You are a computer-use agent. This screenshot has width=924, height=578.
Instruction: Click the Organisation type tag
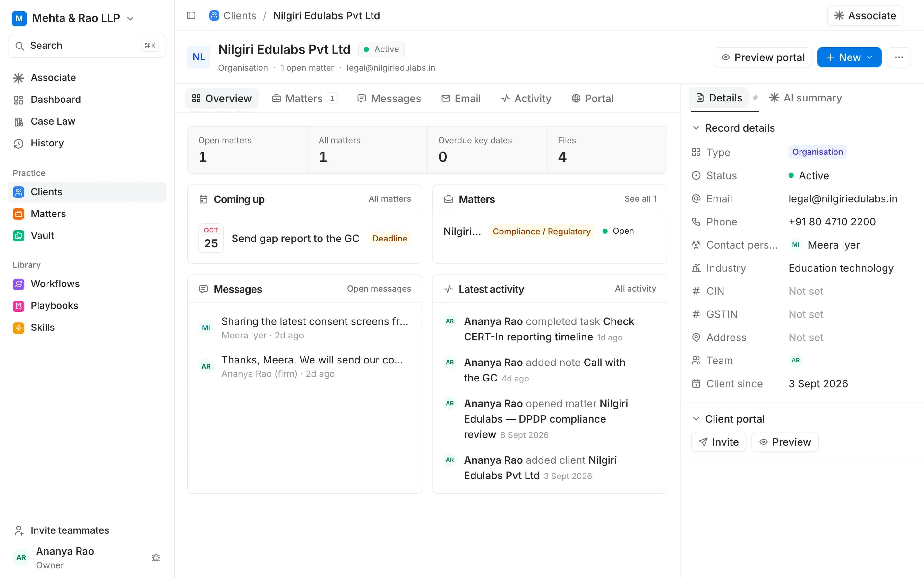point(817,152)
